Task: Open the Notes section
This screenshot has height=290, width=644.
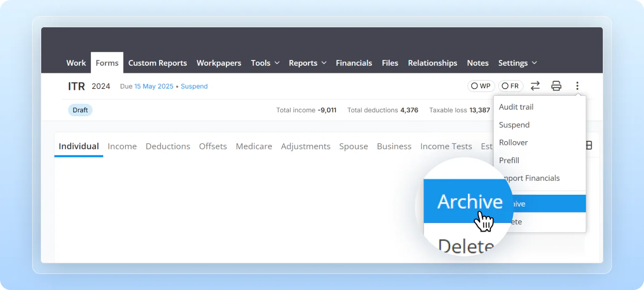Action: point(478,63)
